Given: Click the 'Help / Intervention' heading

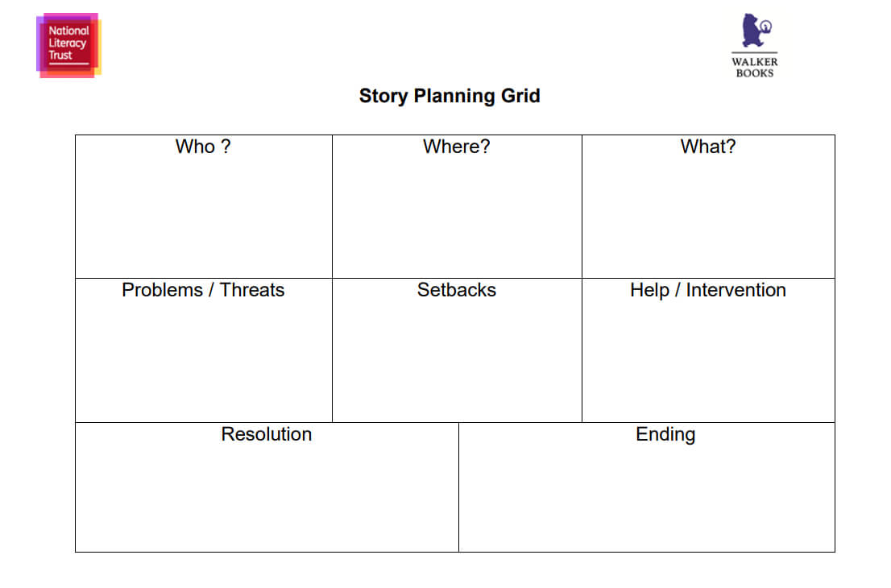Looking at the screenshot, I should pyautogui.click(x=708, y=290).
